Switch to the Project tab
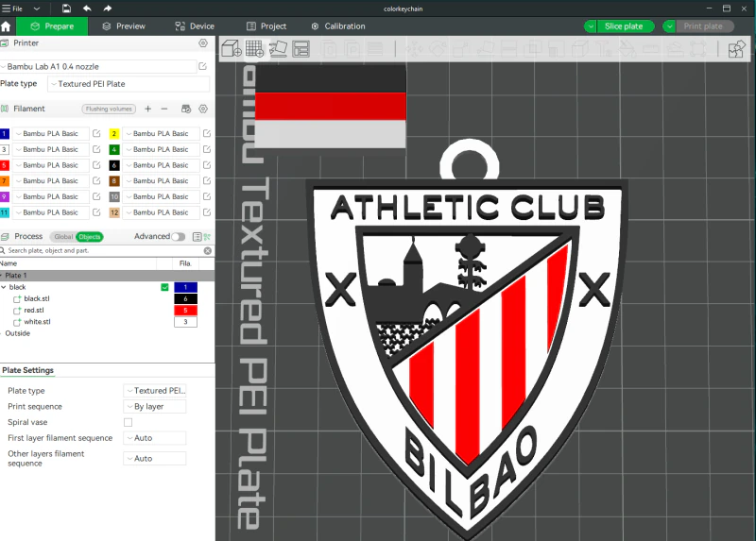756x541 pixels. [x=266, y=26]
